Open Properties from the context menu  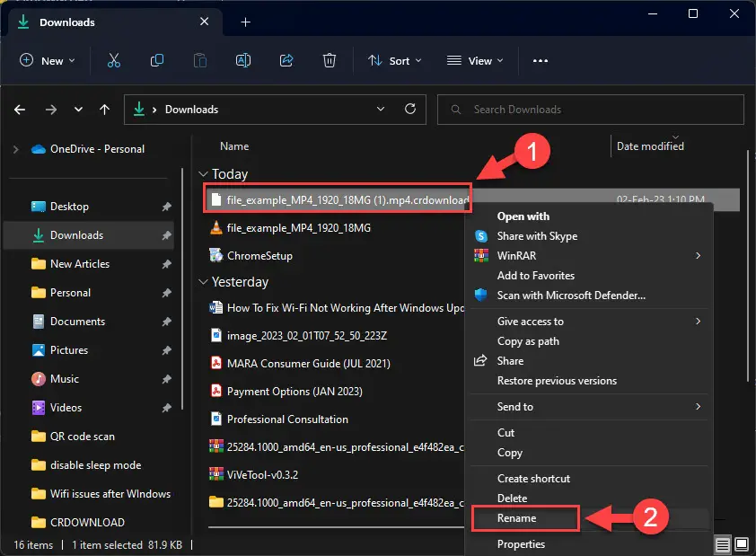click(x=521, y=543)
